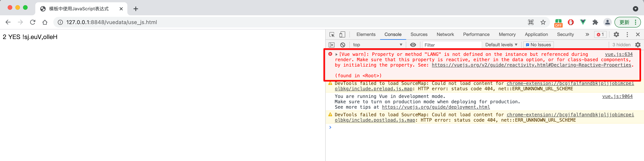Toggle the live expression eye icon

coord(413,45)
